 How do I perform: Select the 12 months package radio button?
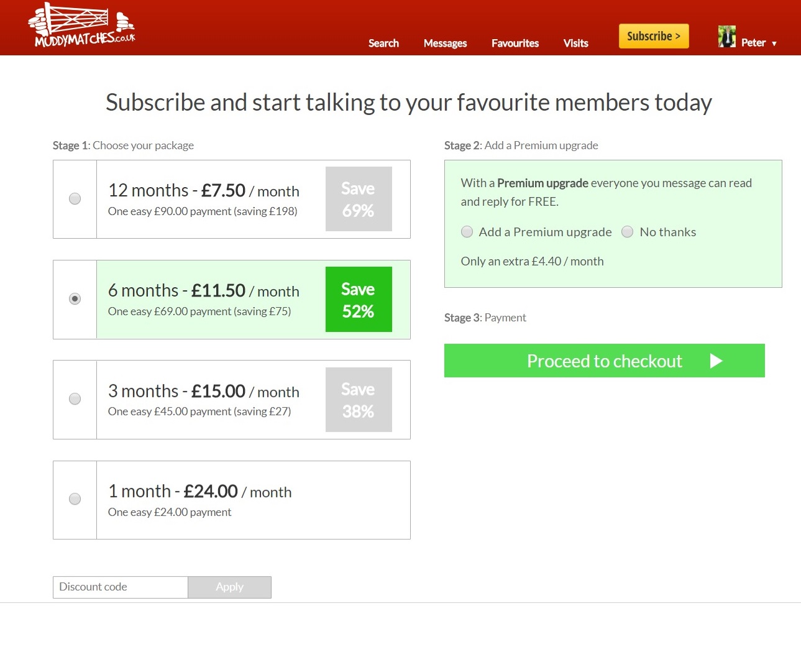75,199
